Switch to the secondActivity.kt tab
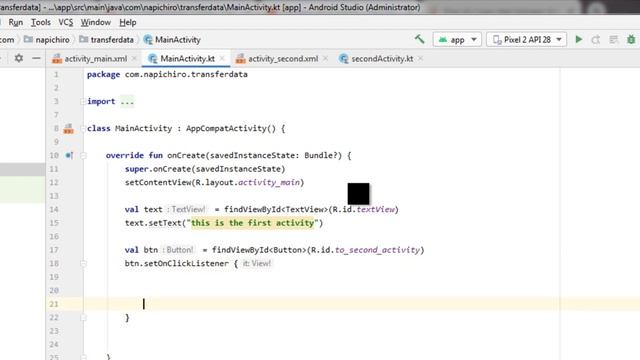 [x=382, y=59]
